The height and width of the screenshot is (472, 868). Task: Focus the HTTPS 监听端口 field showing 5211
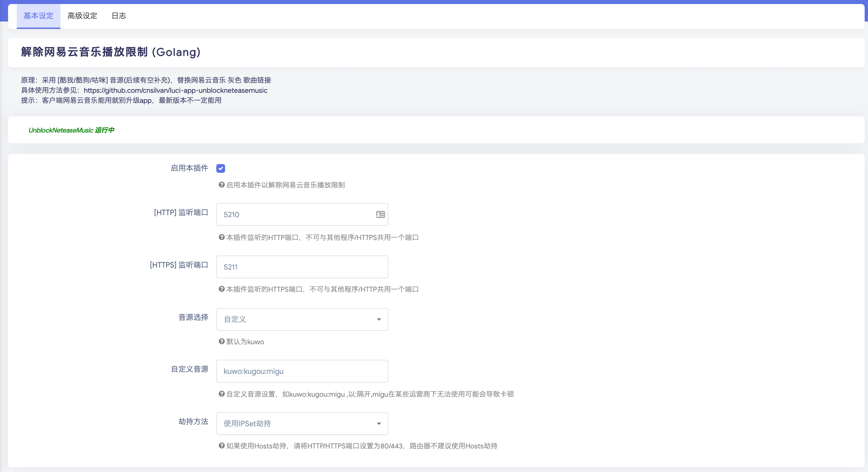pyautogui.click(x=302, y=267)
